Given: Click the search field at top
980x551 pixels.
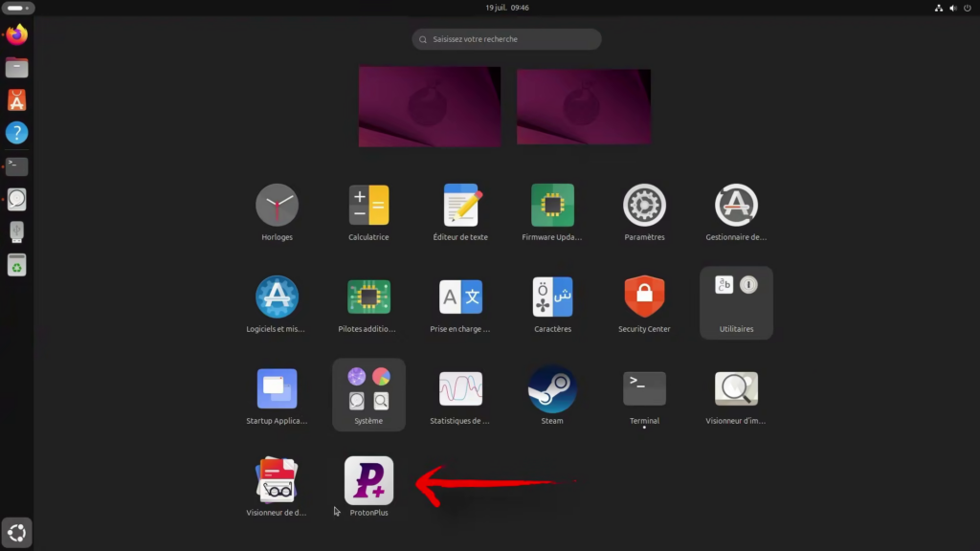Looking at the screenshot, I should coord(507,39).
